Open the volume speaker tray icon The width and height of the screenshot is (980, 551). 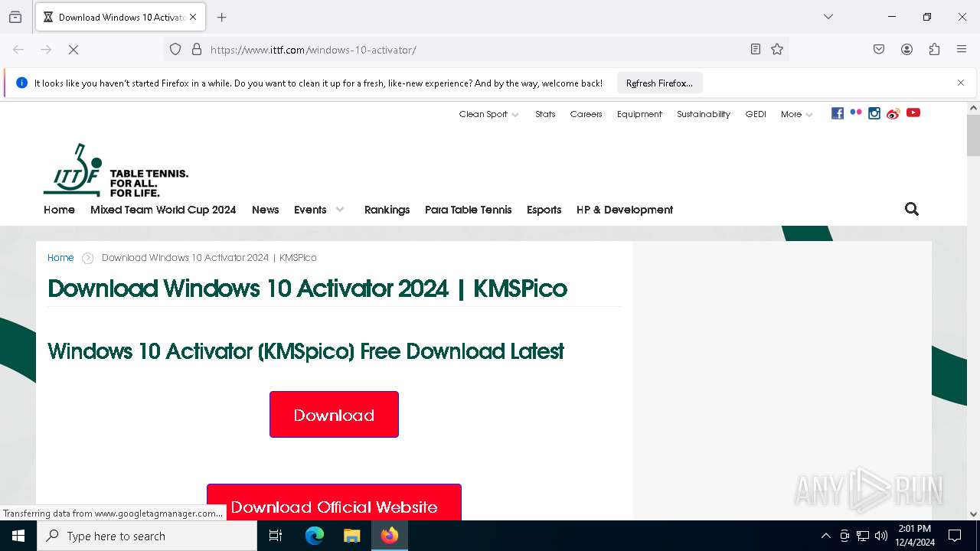click(x=881, y=536)
